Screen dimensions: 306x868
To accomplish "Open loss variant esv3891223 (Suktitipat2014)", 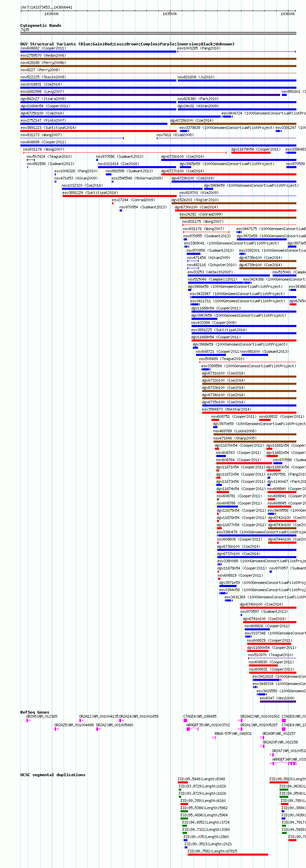I will click(48, 128).
